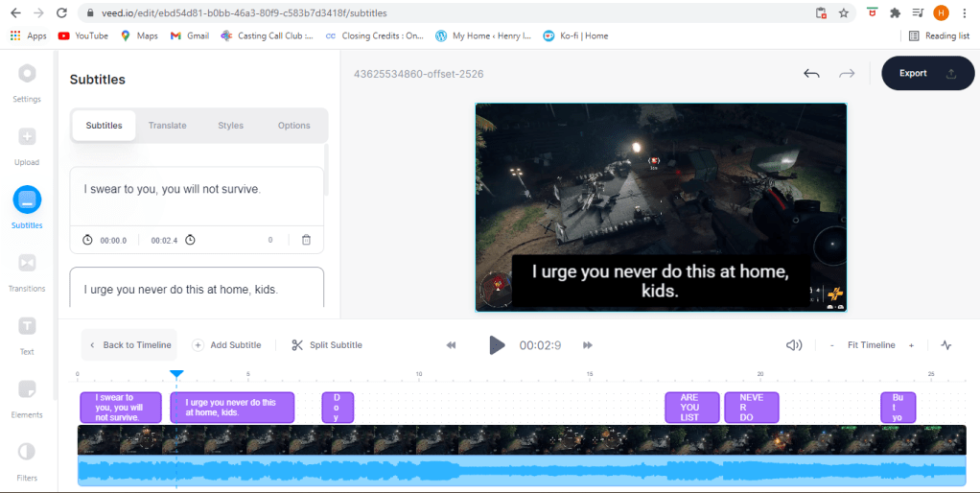
Task: Click the "I swear to you" subtitle text field
Action: [196, 190]
